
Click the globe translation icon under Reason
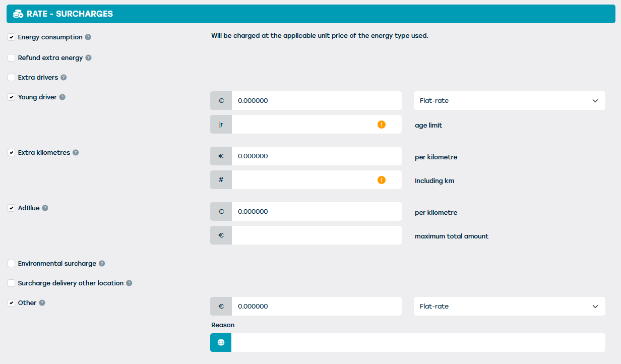pos(221,343)
